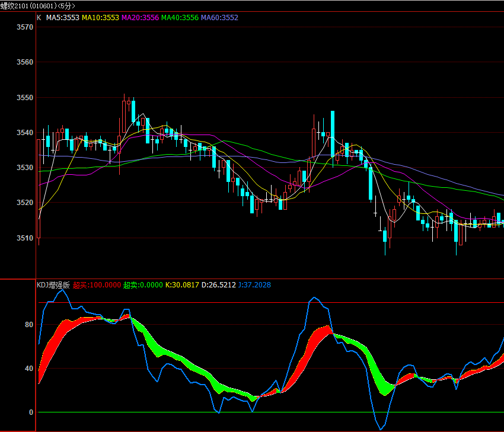Click the chart title 螺纹2101(010601)<5分>

point(37,6)
